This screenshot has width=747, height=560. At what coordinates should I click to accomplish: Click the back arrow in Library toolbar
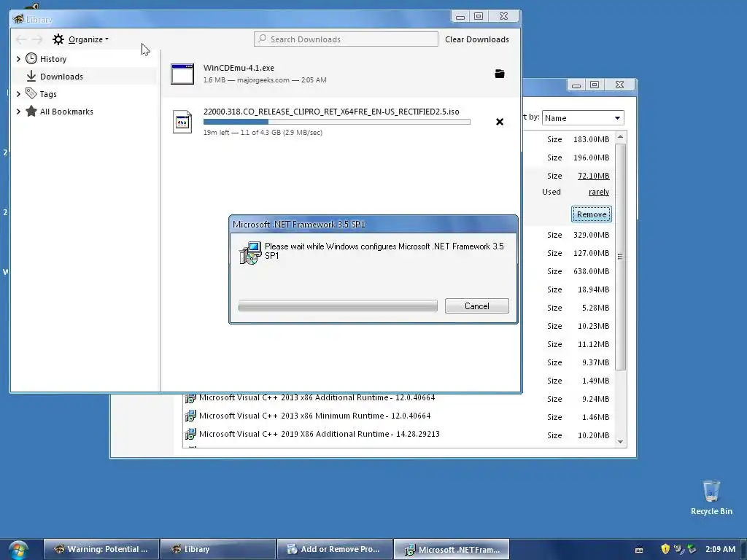pos(21,39)
